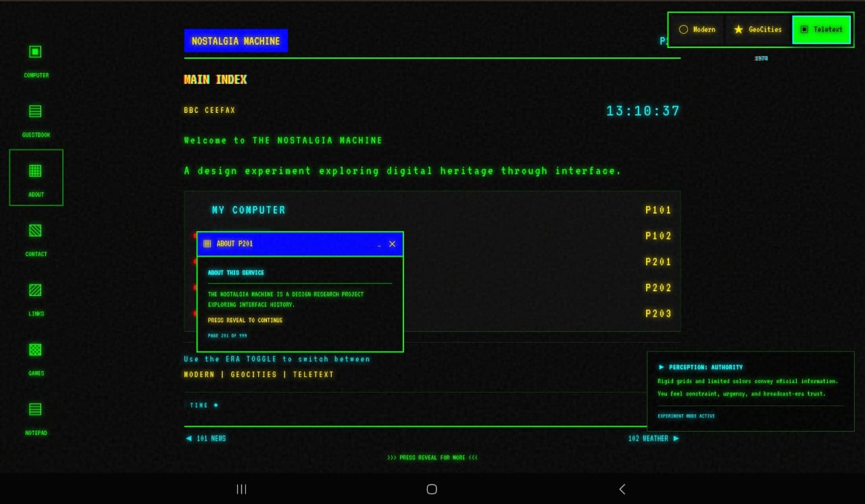
Task: Click the star icon of GeoCities option
Action: pyautogui.click(x=739, y=30)
